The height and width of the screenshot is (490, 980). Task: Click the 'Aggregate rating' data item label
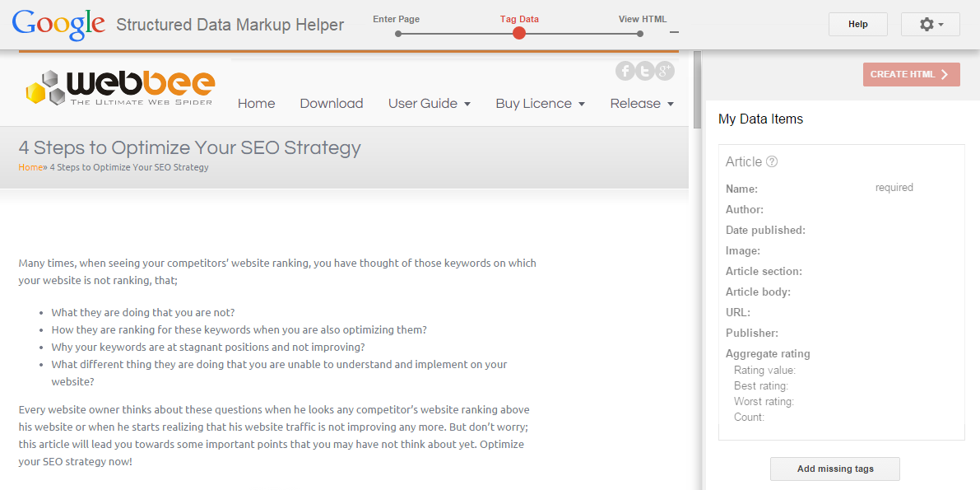pyautogui.click(x=769, y=353)
